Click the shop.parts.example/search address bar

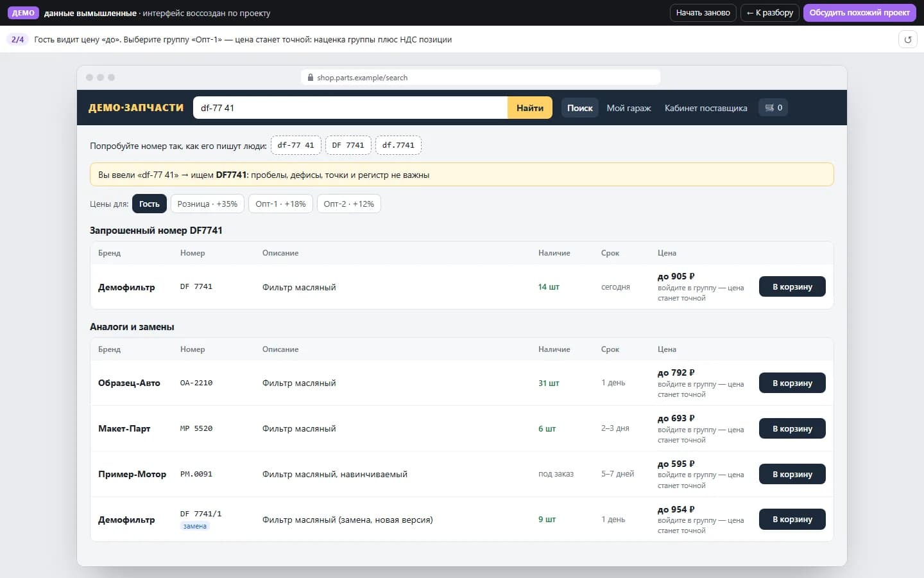(x=481, y=78)
